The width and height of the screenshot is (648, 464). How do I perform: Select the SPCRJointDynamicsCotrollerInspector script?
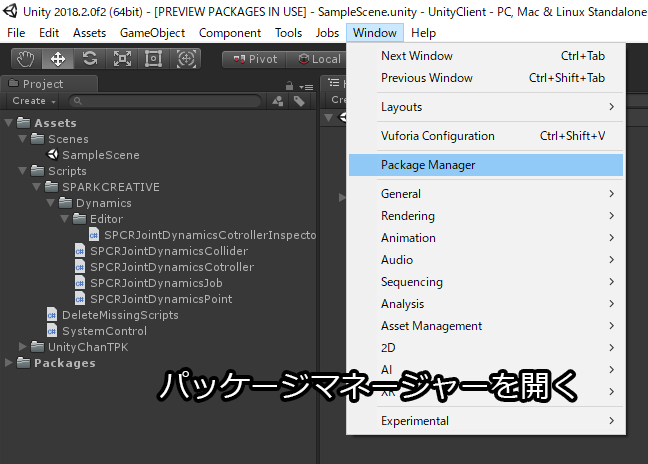(202, 235)
